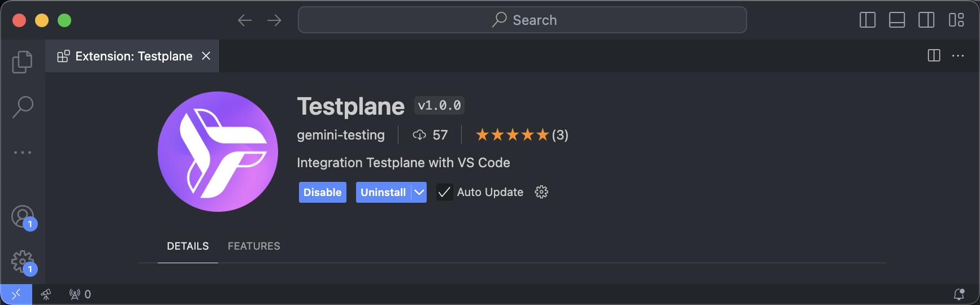Click the Search command center field
980x305 pixels.
tap(522, 20)
